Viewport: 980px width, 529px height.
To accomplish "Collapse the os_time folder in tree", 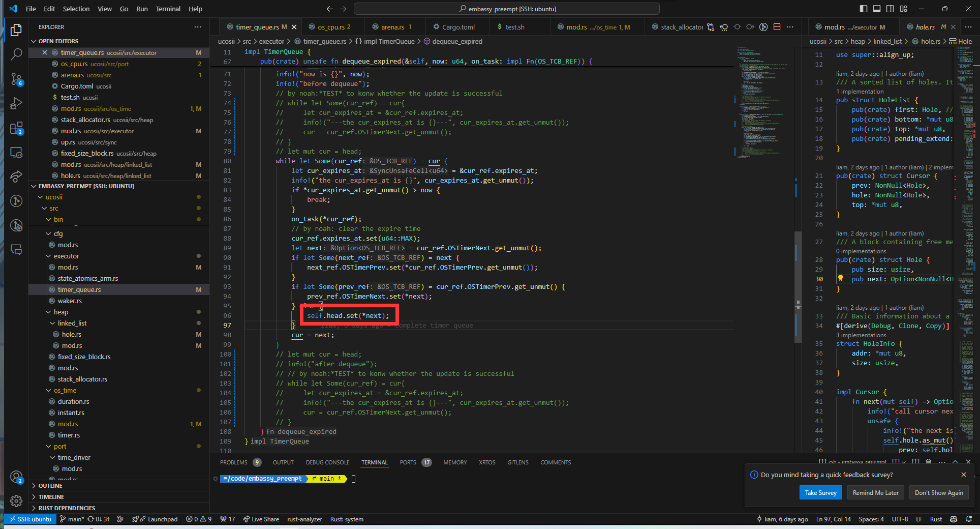I will 118,390.
